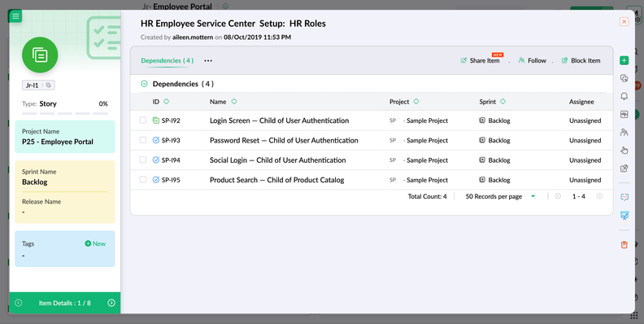Select checkbox for SP-I95 row
Screen dimensions: 644x324
[143, 179]
